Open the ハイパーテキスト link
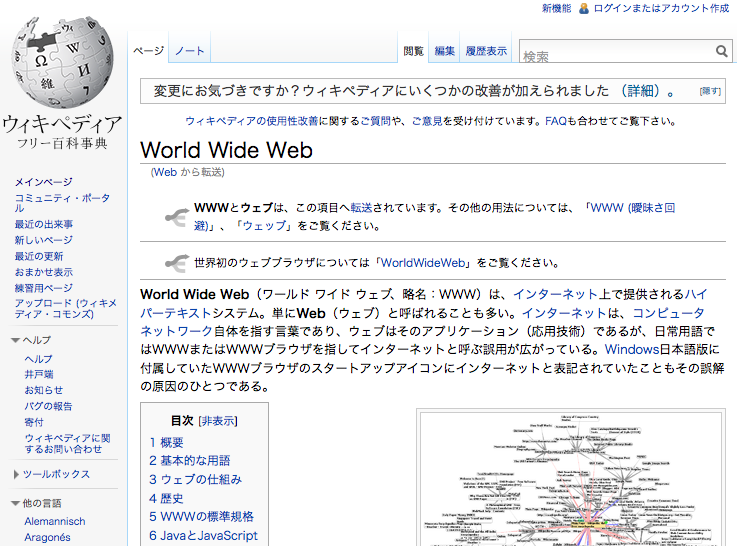 tap(695, 294)
